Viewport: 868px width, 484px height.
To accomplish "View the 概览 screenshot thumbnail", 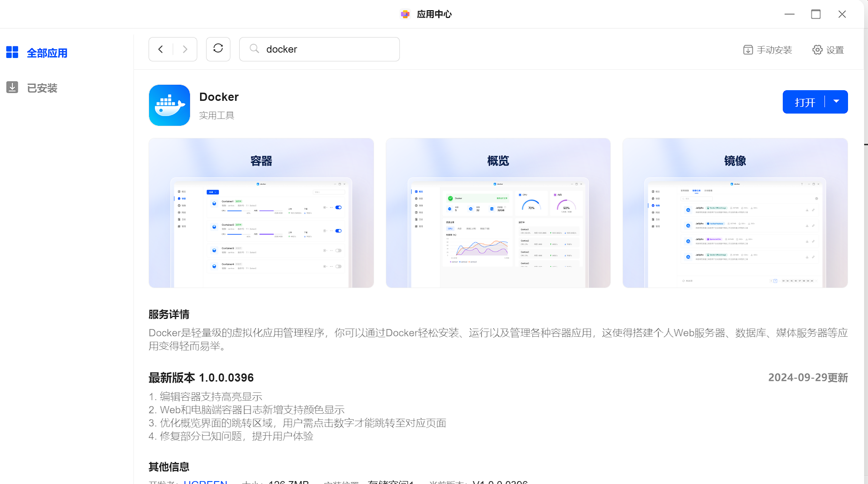I will point(498,213).
